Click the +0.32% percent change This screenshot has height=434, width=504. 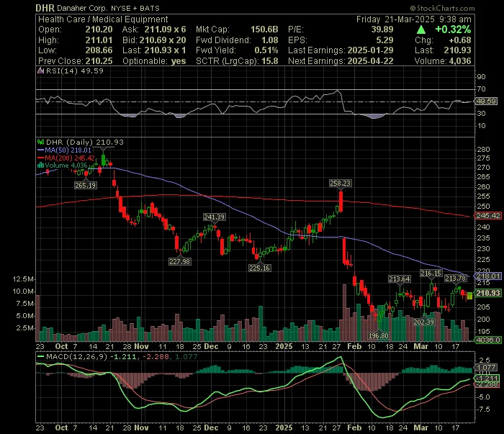pyautogui.click(x=453, y=30)
